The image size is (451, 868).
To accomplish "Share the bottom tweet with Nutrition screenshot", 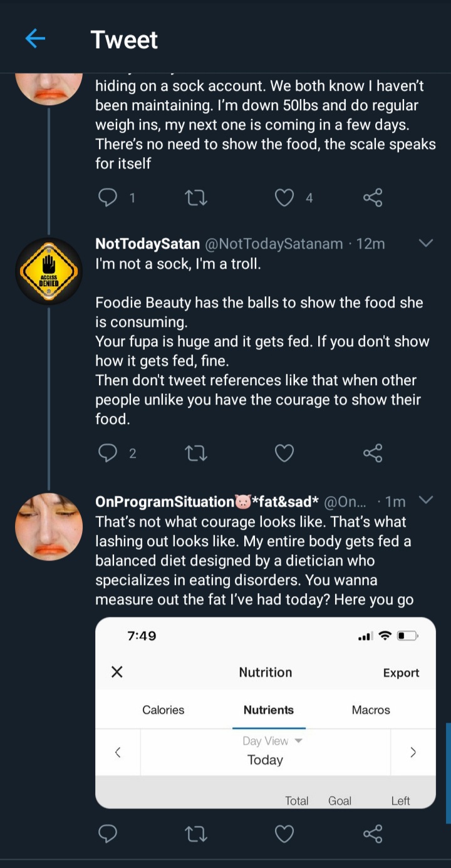I will [x=373, y=834].
